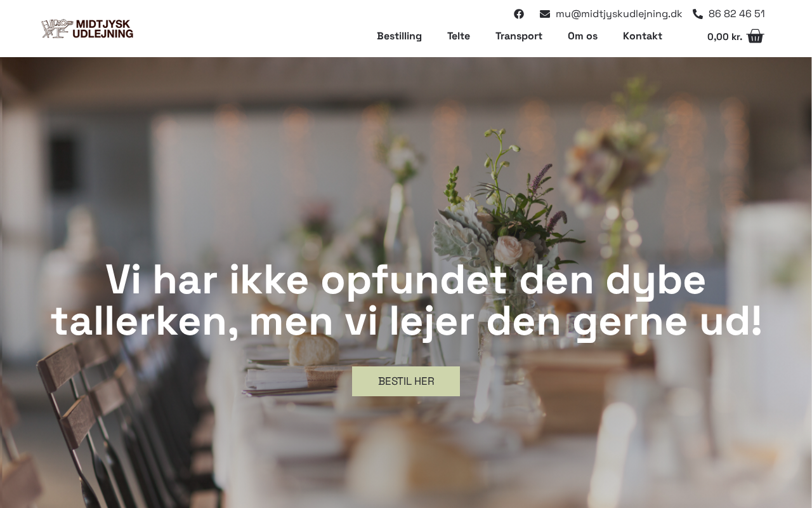Navigate to the Kontakt page
The width and height of the screenshot is (812, 508).
[643, 36]
